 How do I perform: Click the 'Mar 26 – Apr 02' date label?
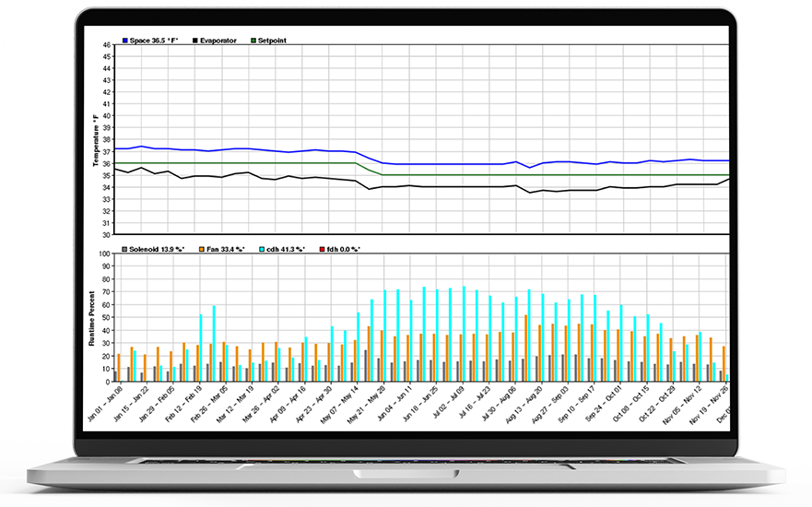pyautogui.click(x=262, y=404)
